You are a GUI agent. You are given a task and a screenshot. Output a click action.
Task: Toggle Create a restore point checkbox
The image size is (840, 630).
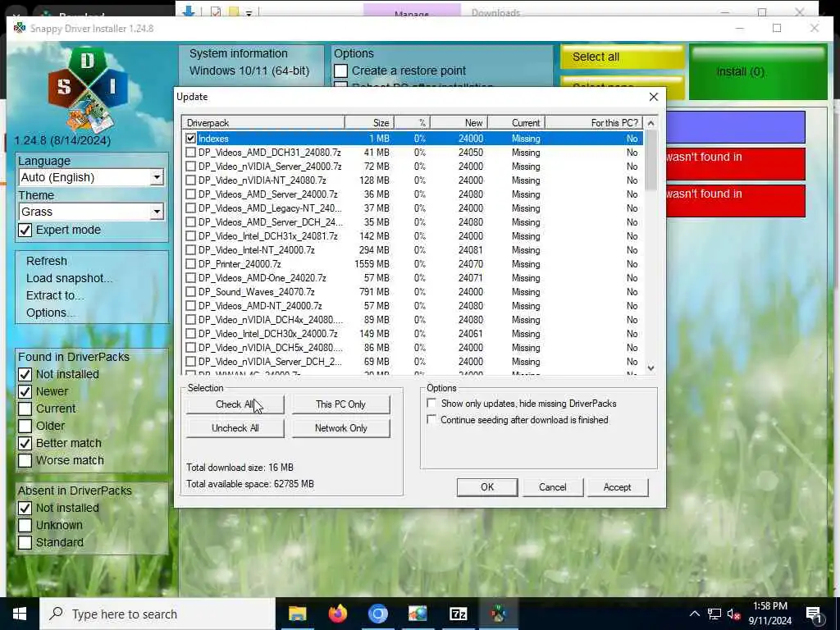click(340, 71)
